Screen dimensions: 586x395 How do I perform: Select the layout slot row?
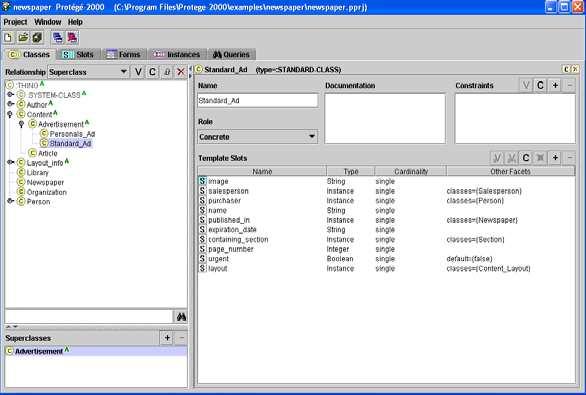coord(386,269)
